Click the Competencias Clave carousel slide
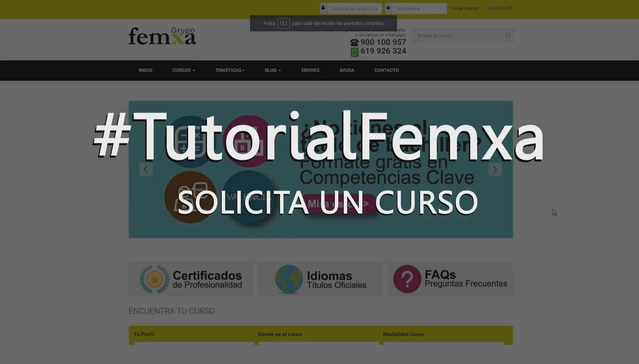Image resolution: width=639 pixels, height=364 pixels. pyautogui.click(x=321, y=170)
